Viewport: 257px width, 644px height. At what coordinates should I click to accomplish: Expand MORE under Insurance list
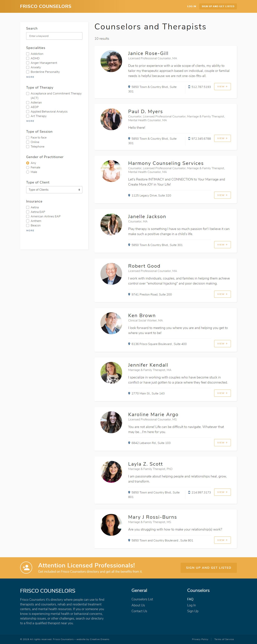tap(30, 231)
